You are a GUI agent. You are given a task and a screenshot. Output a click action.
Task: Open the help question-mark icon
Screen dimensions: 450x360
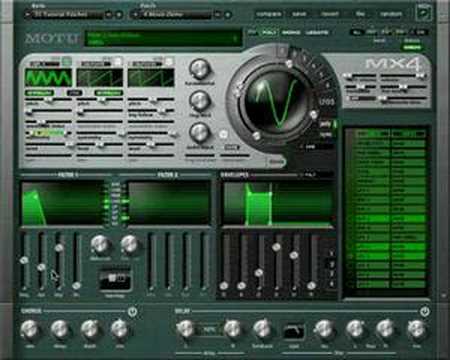click(423, 13)
